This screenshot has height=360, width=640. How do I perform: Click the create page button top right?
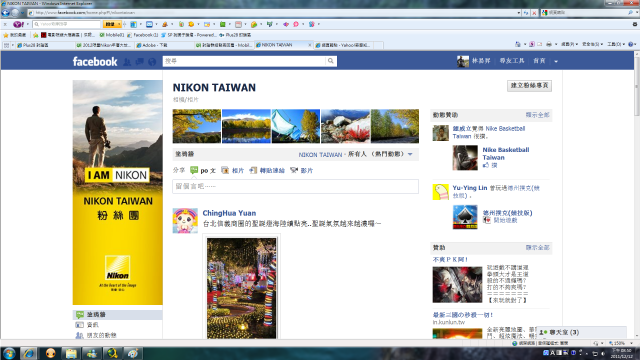pos(529,86)
